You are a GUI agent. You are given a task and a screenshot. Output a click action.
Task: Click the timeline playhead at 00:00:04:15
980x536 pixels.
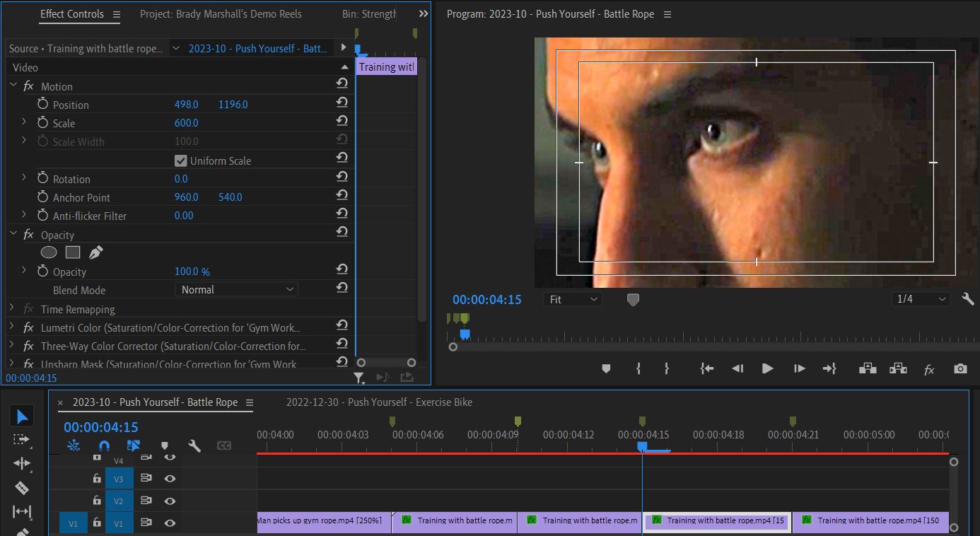click(x=642, y=446)
